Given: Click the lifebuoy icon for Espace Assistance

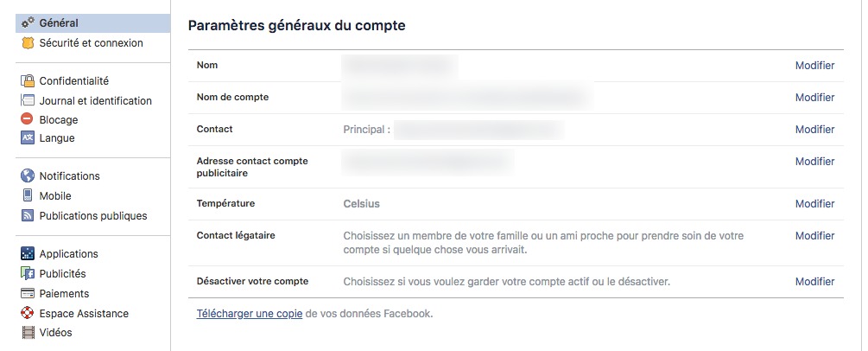Looking at the screenshot, I should pyautogui.click(x=28, y=313).
